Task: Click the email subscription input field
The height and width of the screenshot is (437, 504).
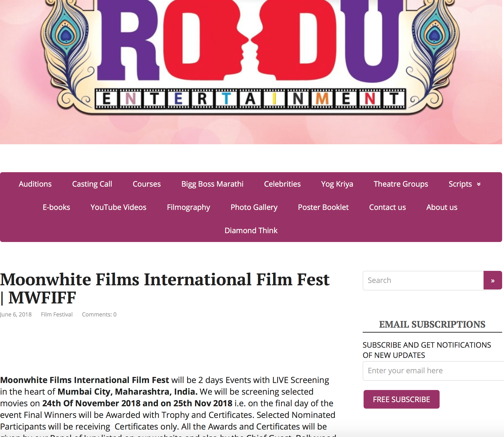Action: pos(433,371)
